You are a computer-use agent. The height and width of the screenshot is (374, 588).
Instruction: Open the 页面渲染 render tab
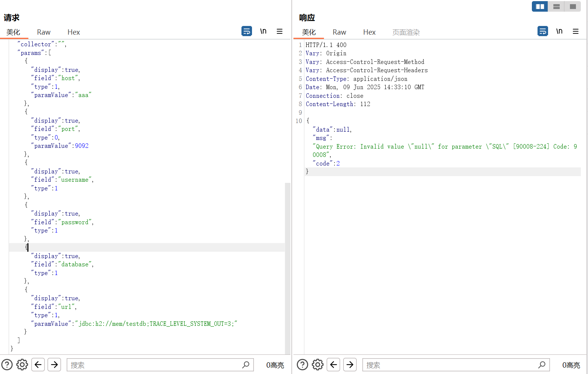(406, 32)
